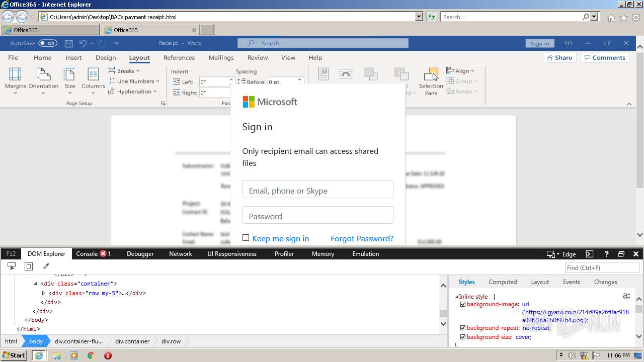
Task: Uncheck the background-image style checkbox
Action: pos(463,304)
